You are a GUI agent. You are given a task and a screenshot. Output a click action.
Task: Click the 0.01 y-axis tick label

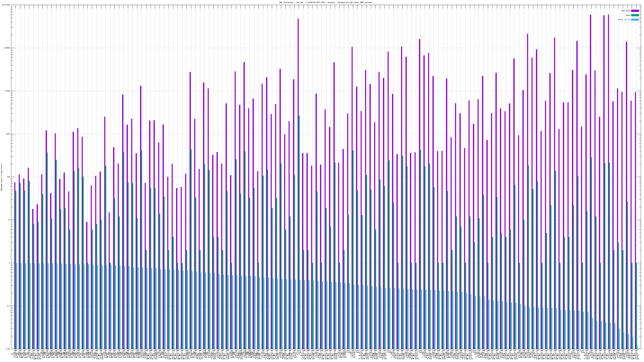click(x=8, y=349)
